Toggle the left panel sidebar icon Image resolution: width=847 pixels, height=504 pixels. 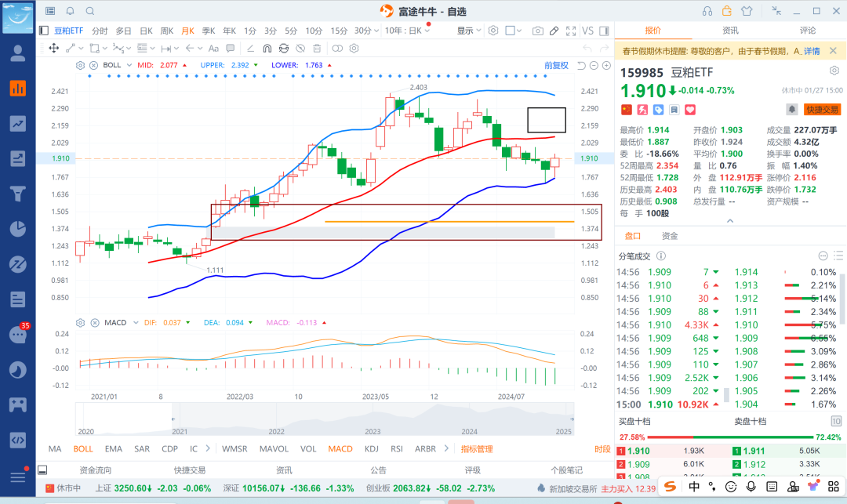coord(44,31)
